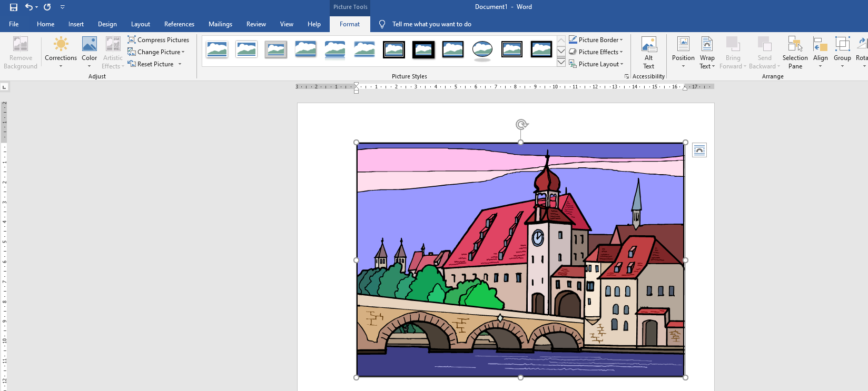Open the File tab

(14, 24)
